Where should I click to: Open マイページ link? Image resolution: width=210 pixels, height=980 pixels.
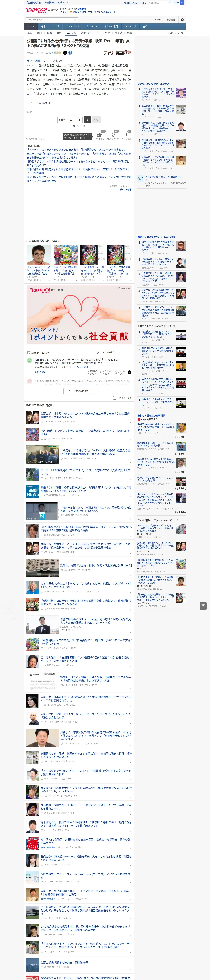pos(157,19)
